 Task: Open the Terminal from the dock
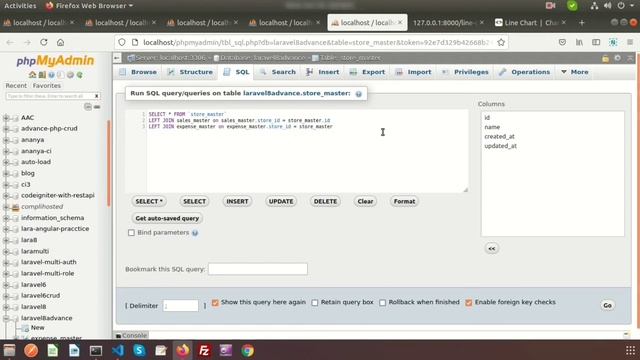[96, 350]
